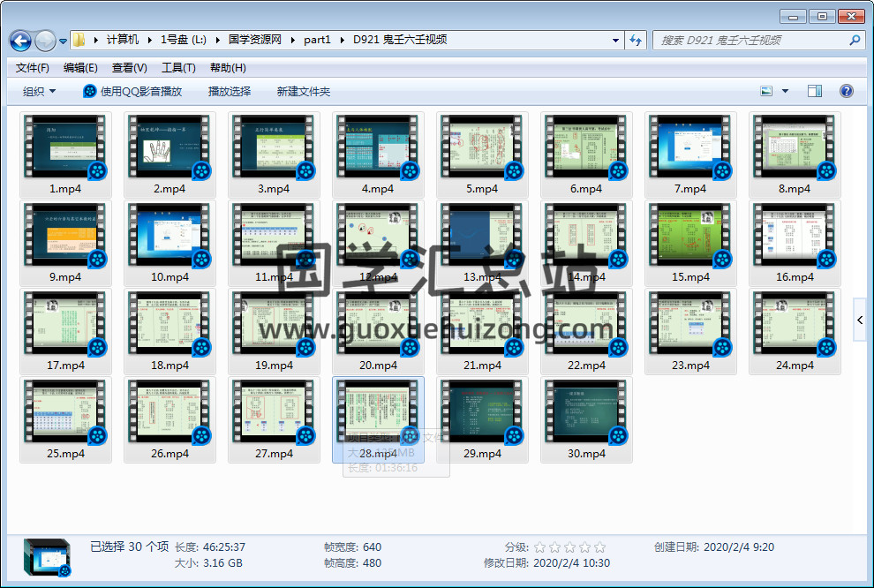Click the Forward navigation arrow

pyautogui.click(x=45, y=41)
